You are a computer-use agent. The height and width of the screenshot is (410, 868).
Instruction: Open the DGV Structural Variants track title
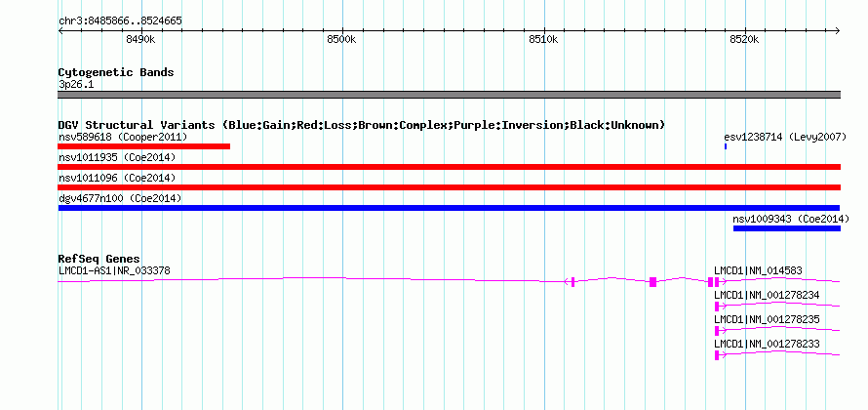click(x=362, y=125)
